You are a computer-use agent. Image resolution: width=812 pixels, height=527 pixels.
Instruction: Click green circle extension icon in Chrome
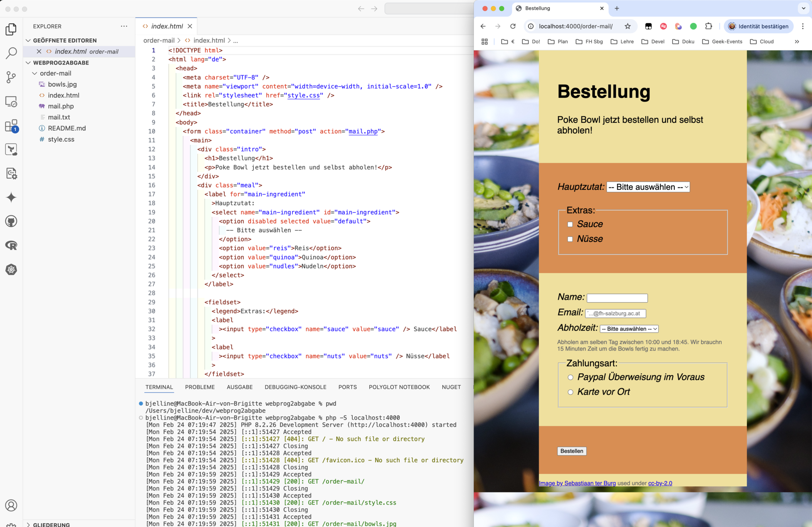(693, 26)
